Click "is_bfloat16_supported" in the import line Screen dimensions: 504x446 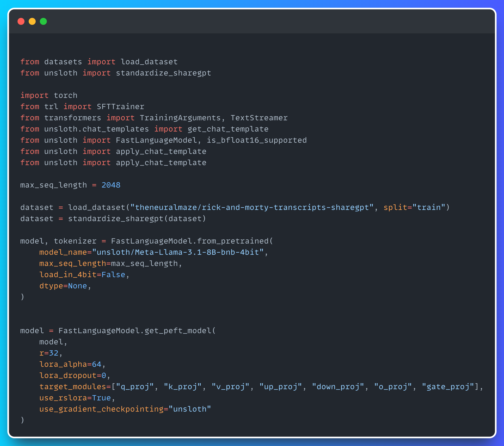pyautogui.click(x=257, y=140)
